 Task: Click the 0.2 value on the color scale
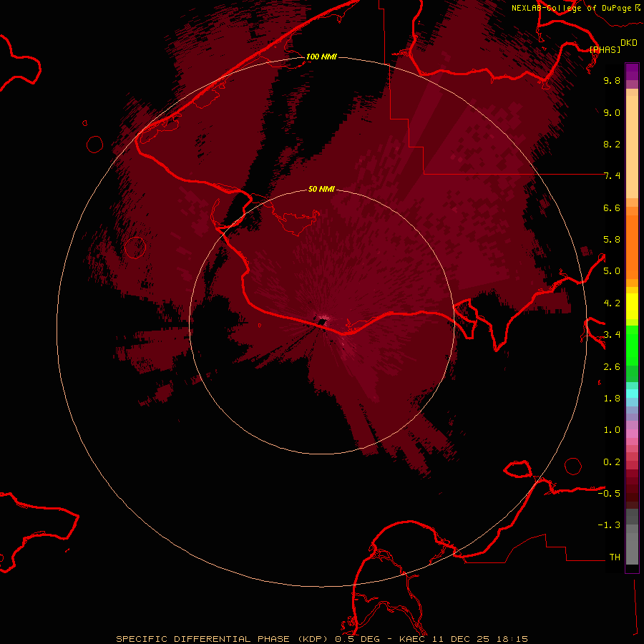tap(612, 462)
